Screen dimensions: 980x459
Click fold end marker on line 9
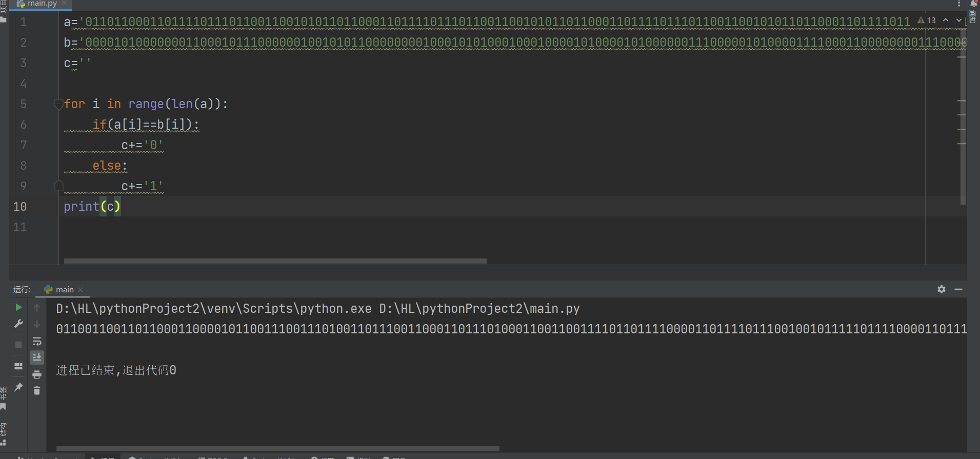[x=58, y=186]
